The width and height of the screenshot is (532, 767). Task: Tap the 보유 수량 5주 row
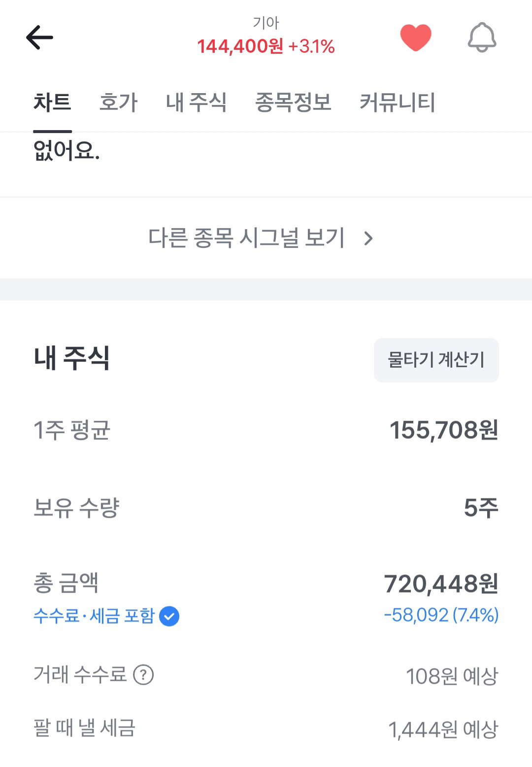tap(266, 508)
